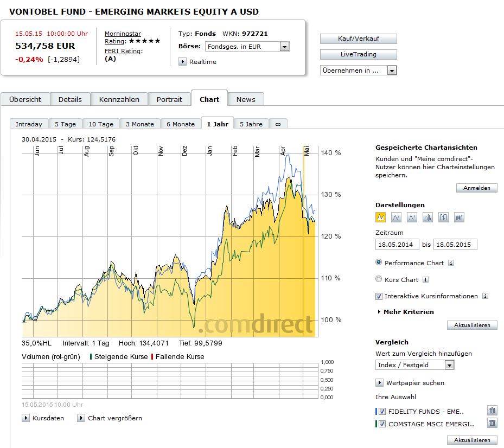Choose the OHLC bar chart style icon
The height and width of the screenshot is (448, 504).
(x=444, y=217)
